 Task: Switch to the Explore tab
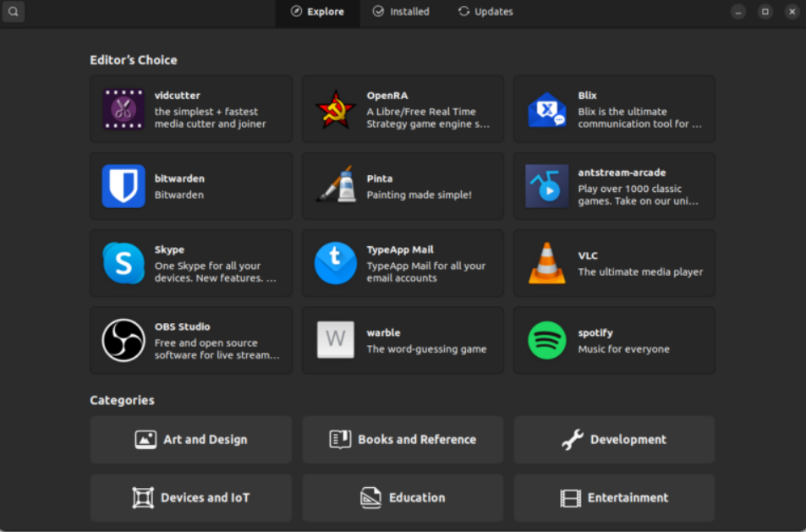point(318,11)
